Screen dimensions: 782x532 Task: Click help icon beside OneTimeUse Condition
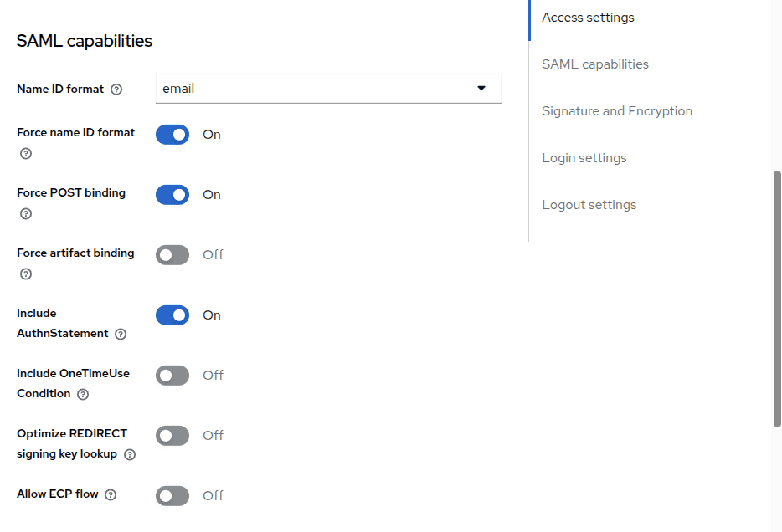pyautogui.click(x=83, y=395)
